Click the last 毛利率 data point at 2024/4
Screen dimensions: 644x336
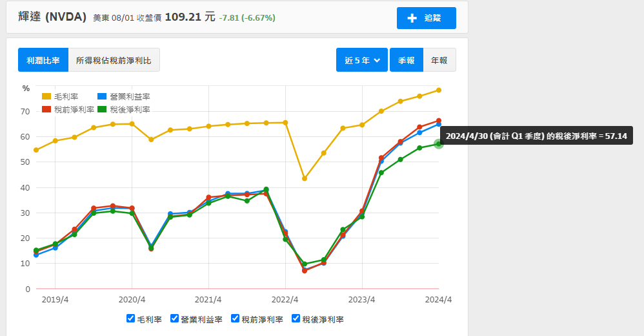[x=439, y=90]
